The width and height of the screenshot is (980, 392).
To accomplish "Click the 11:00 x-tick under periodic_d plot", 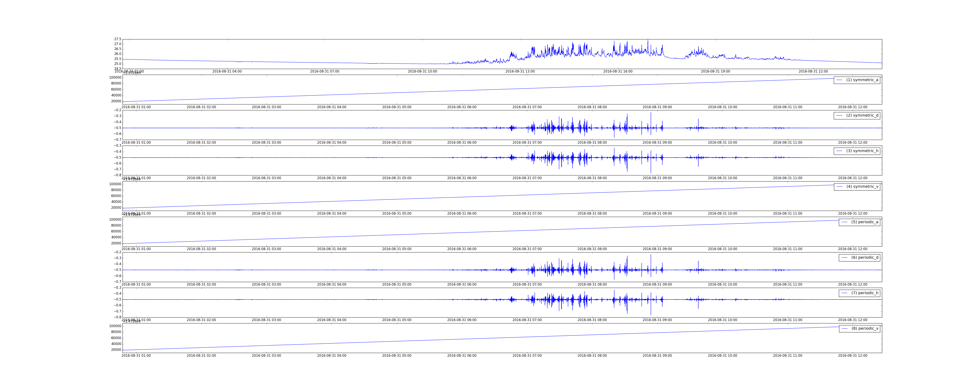I will 788,285.
